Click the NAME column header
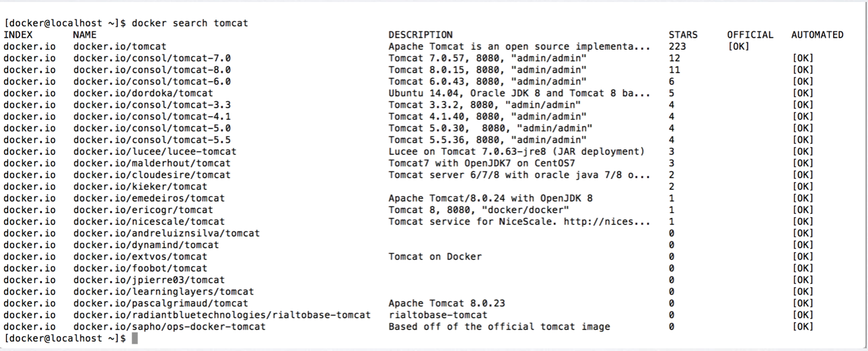This screenshot has height=351, width=868. pyautogui.click(x=85, y=34)
